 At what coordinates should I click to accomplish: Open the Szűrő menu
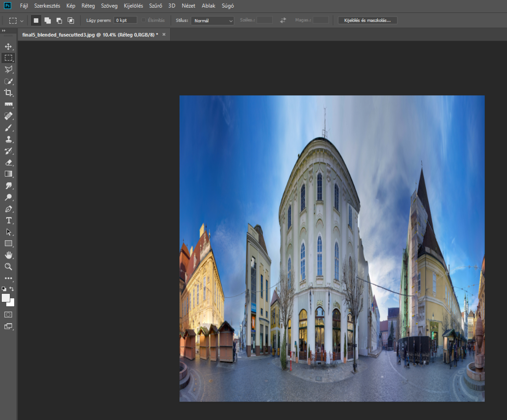(155, 6)
